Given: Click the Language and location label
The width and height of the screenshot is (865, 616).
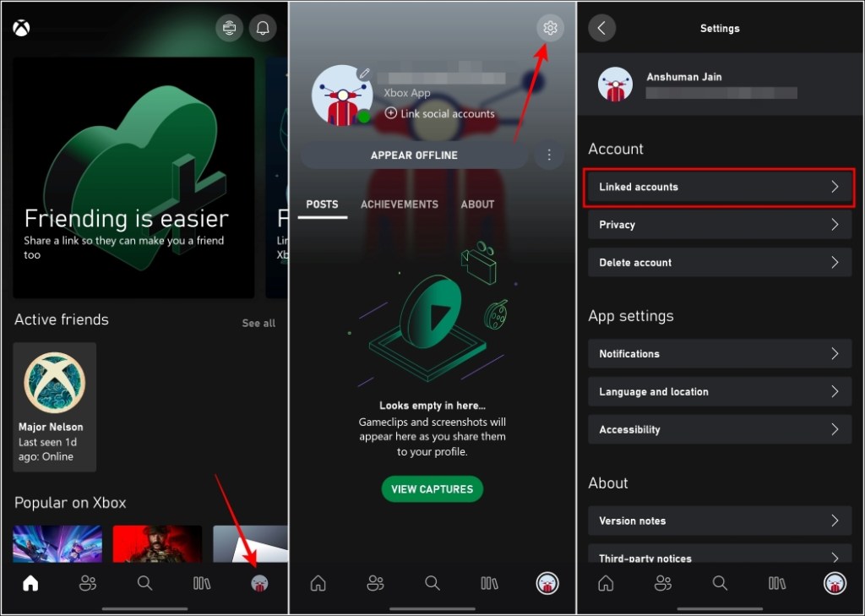Looking at the screenshot, I should point(654,392).
